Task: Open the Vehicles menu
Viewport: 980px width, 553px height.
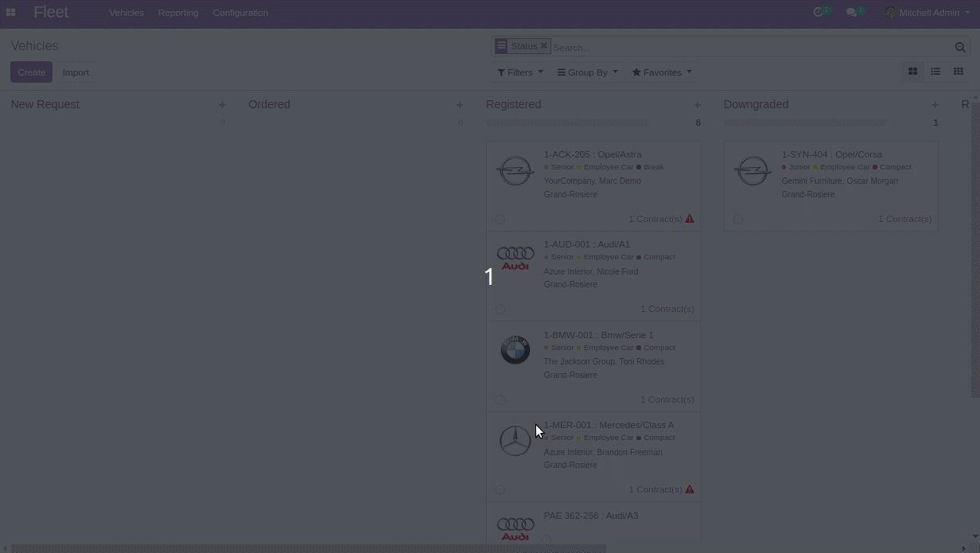Action: [126, 13]
